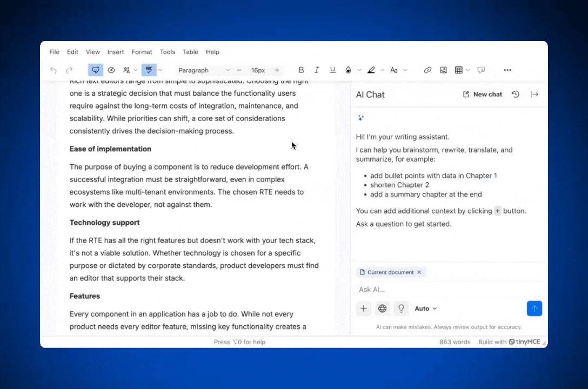This screenshot has width=588, height=389.
Task: Add a comment via the speech bubble icon
Action: click(x=481, y=70)
